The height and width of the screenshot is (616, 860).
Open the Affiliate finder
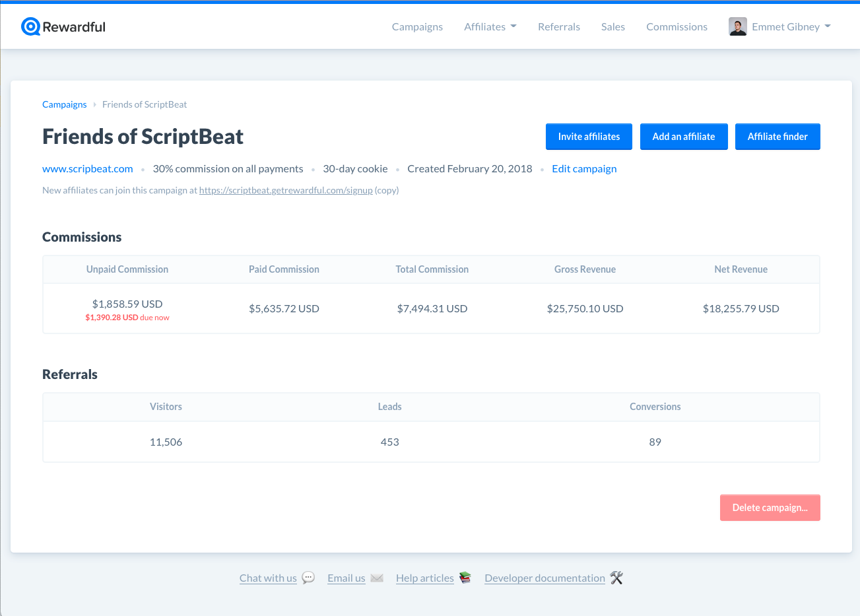(x=777, y=137)
